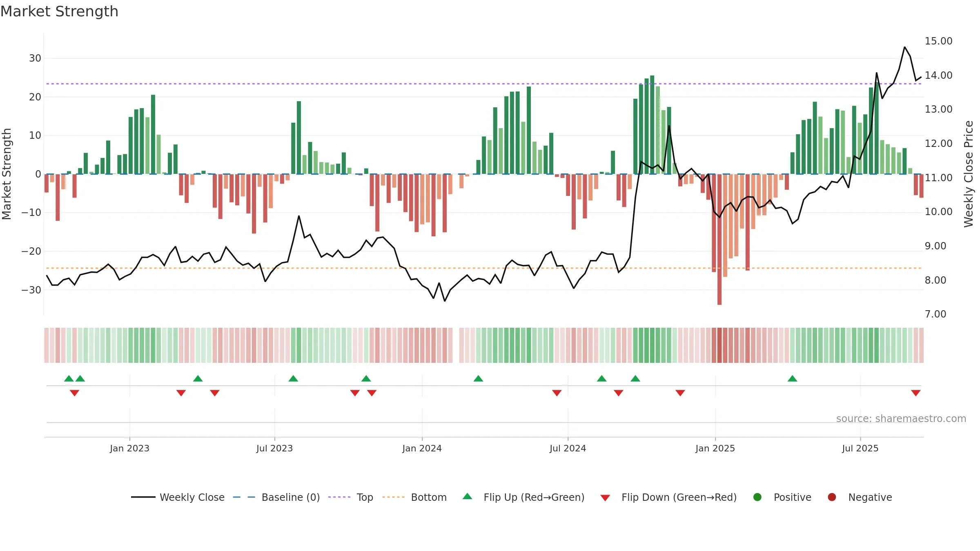Click the 7.00 price tick label

[935, 314]
